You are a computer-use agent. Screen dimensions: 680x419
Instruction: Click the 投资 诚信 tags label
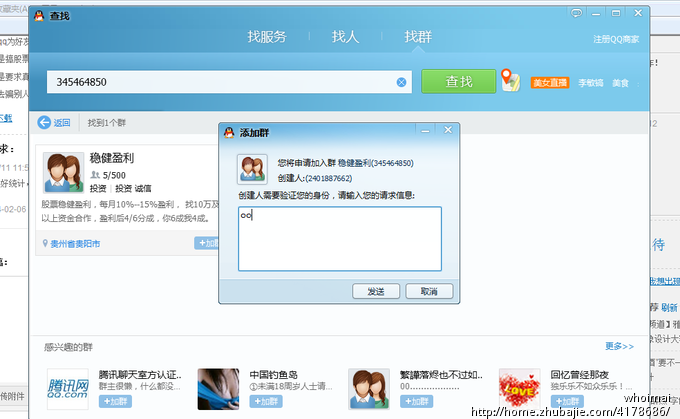[x=133, y=188]
